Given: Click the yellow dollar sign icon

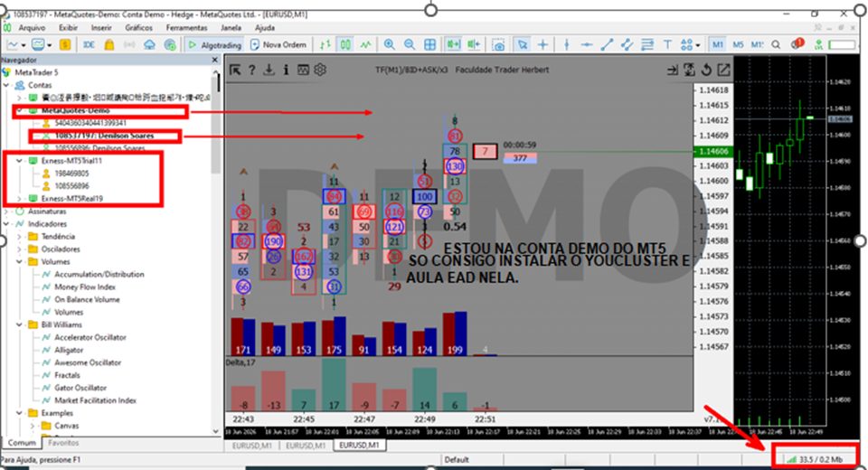Looking at the screenshot, I should pos(65,45).
